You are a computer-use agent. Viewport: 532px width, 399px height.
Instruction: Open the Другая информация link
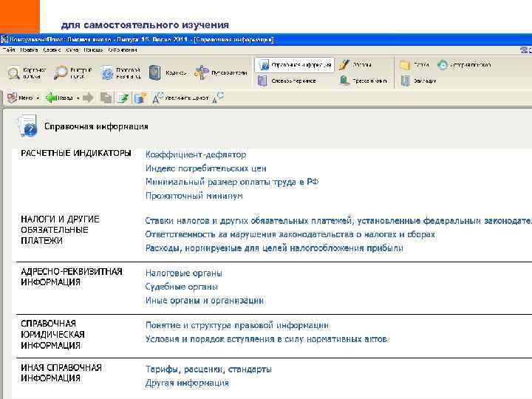coord(187,383)
